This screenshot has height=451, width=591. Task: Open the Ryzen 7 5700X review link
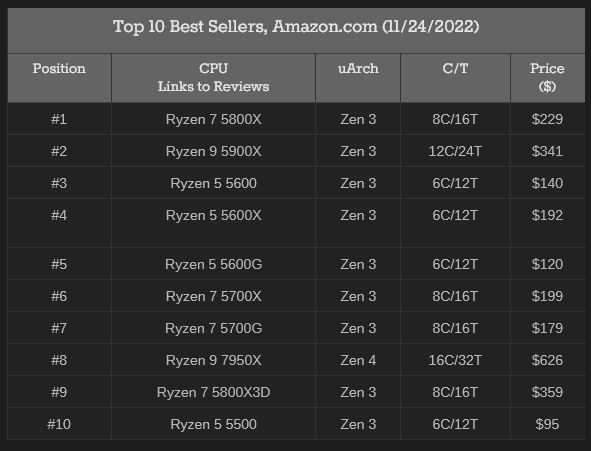(x=213, y=297)
